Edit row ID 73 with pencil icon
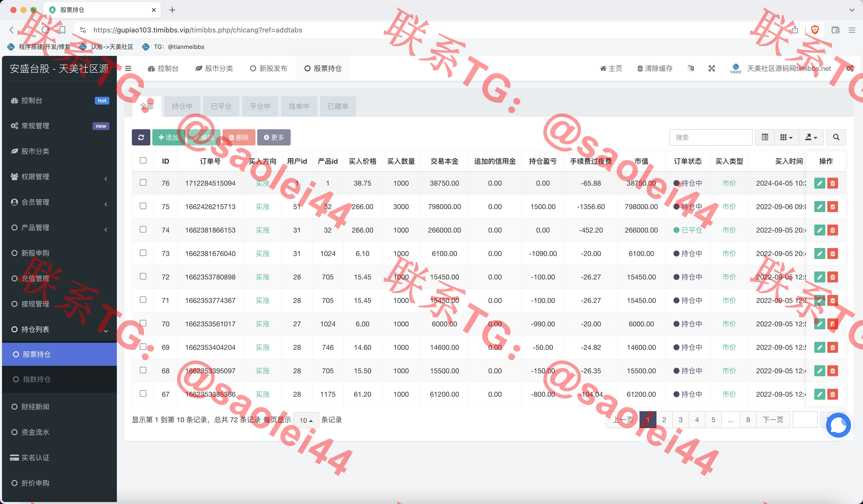The height and width of the screenshot is (504, 863). [x=820, y=253]
